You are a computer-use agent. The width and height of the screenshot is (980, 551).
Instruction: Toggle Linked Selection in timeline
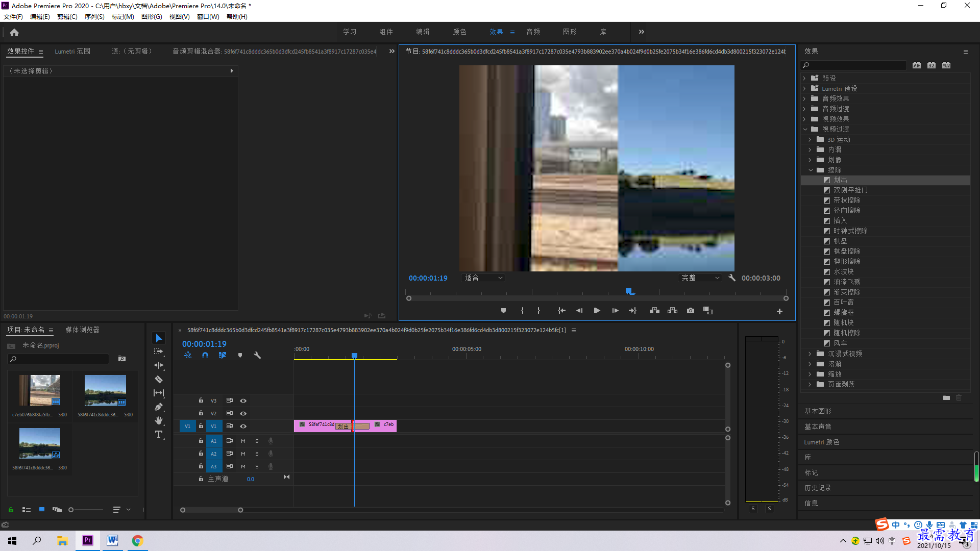point(223,355)
